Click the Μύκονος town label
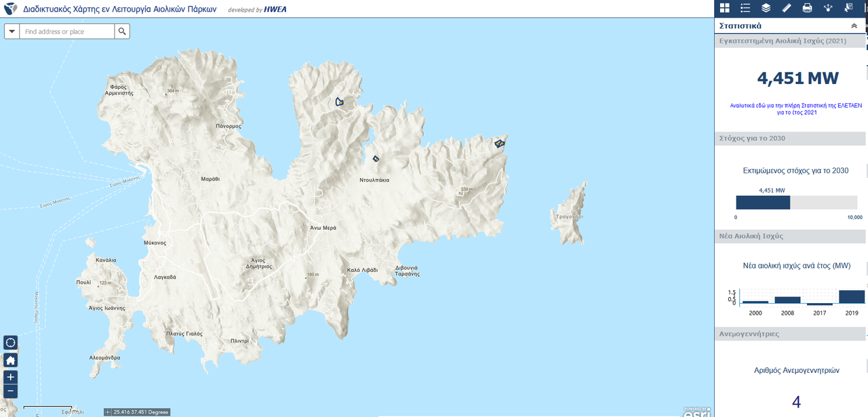This screenshot has height=417, width=868. click(x=155, y=242)
